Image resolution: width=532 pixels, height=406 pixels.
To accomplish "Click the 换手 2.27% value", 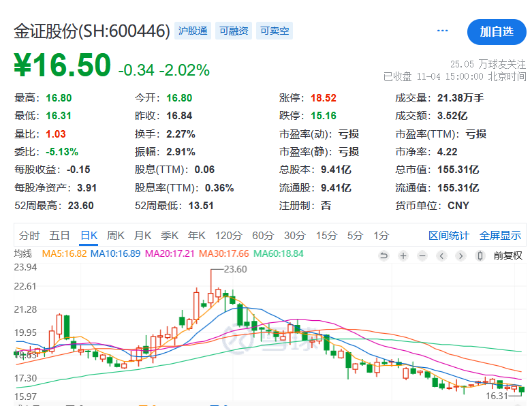I will tap(181, 134).
